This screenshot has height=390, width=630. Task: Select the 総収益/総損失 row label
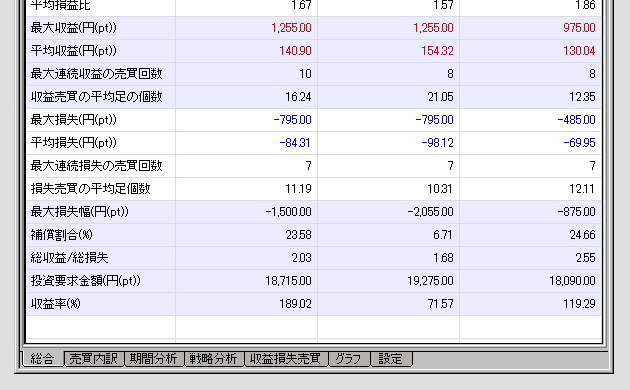pos(70,257)
